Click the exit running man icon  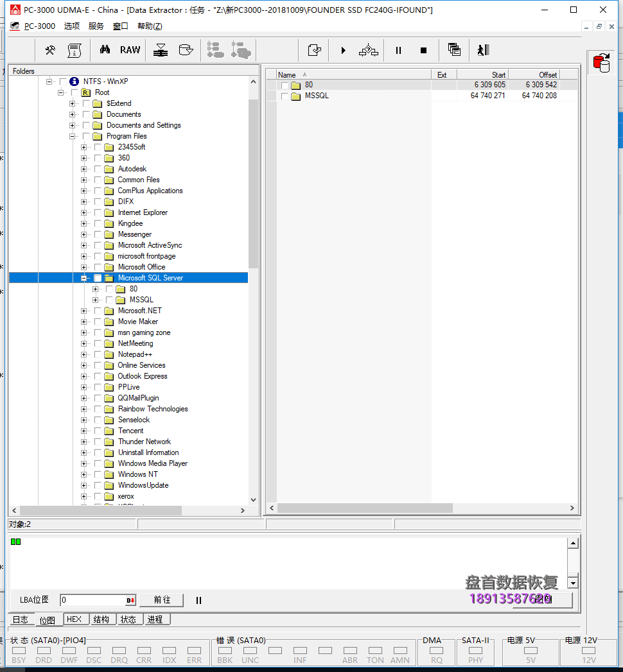[483, 50]
